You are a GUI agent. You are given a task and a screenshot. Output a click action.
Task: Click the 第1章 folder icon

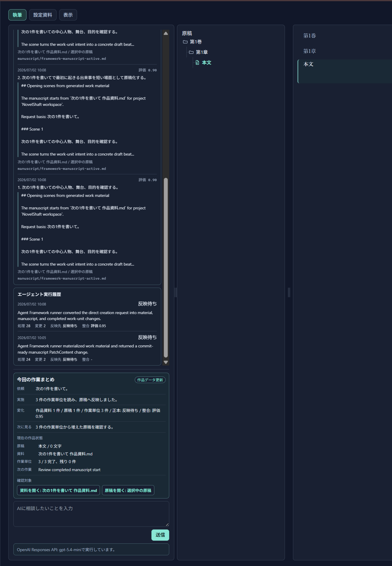tap(191, 52)
